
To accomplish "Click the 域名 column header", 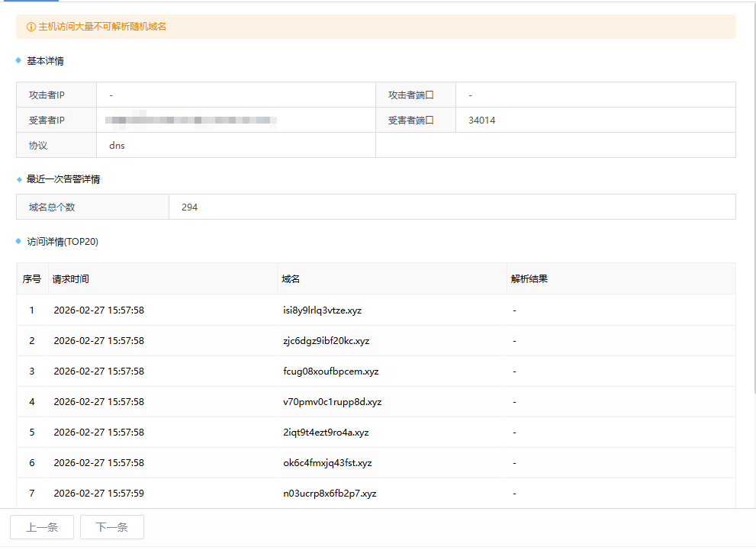I will tap(291, 279).
